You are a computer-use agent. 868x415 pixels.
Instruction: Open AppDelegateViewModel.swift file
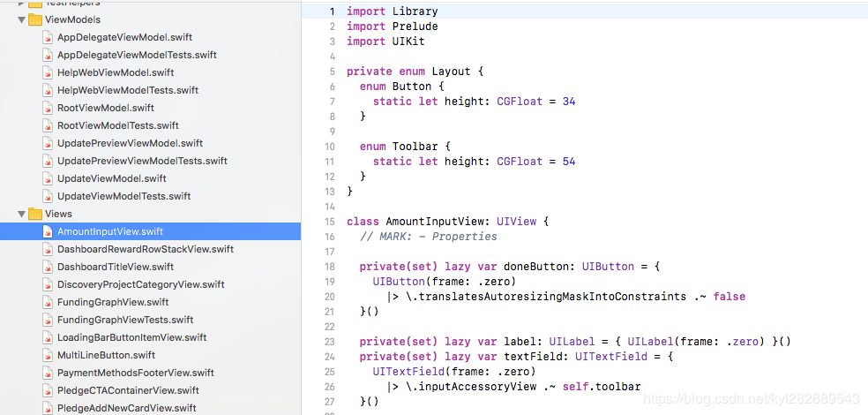pos(125,37)
